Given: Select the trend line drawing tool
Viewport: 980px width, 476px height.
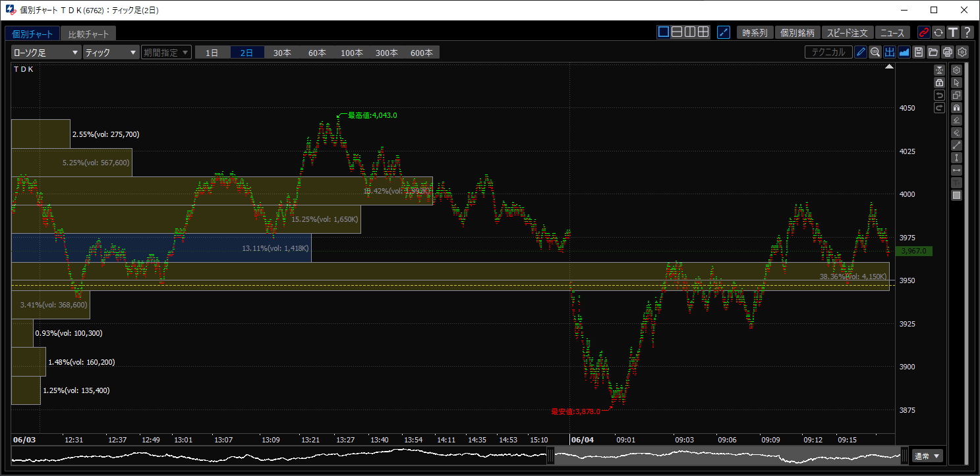Looking at the screenshot, I should tap(956, 145).
